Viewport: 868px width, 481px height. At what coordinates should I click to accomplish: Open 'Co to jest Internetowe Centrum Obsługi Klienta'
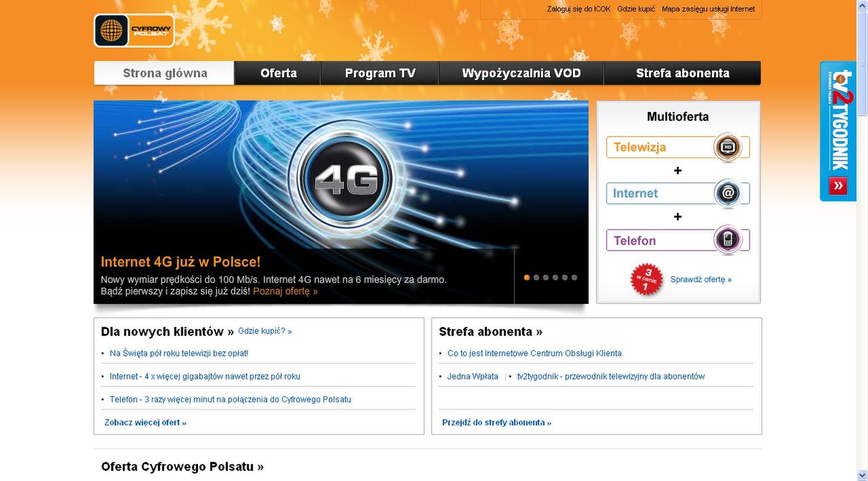[534, 353]
